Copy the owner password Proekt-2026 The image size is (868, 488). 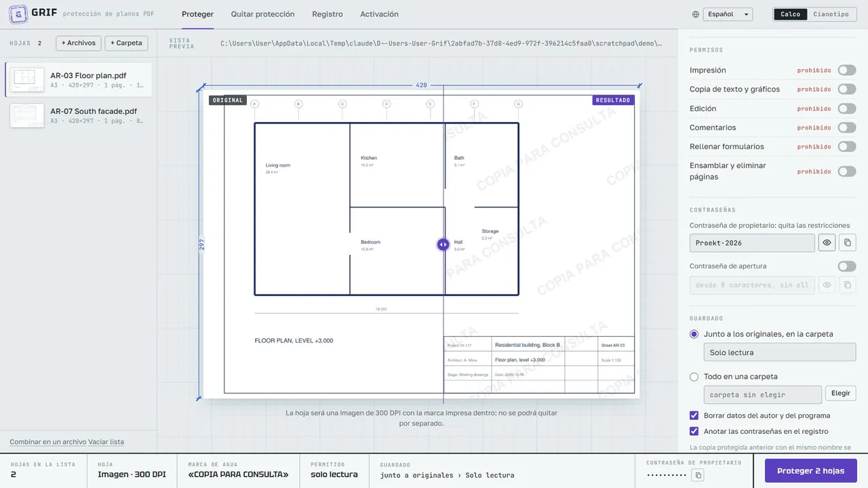pos(847,243)
